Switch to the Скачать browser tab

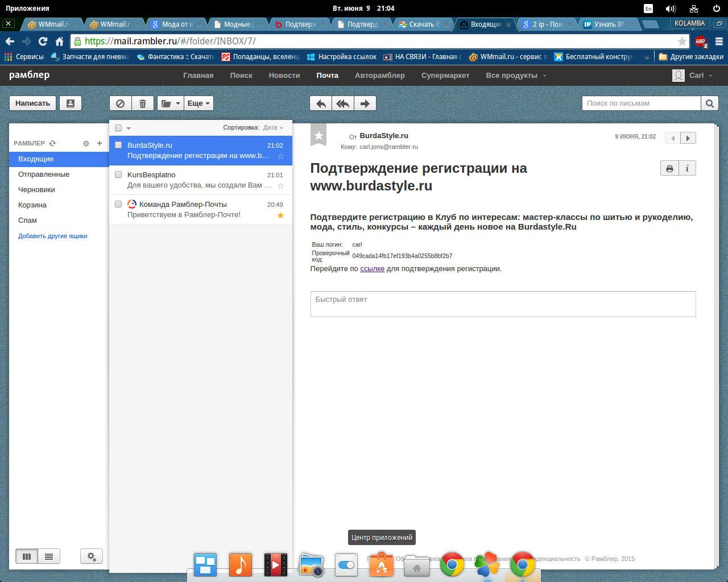click(424, 24)
